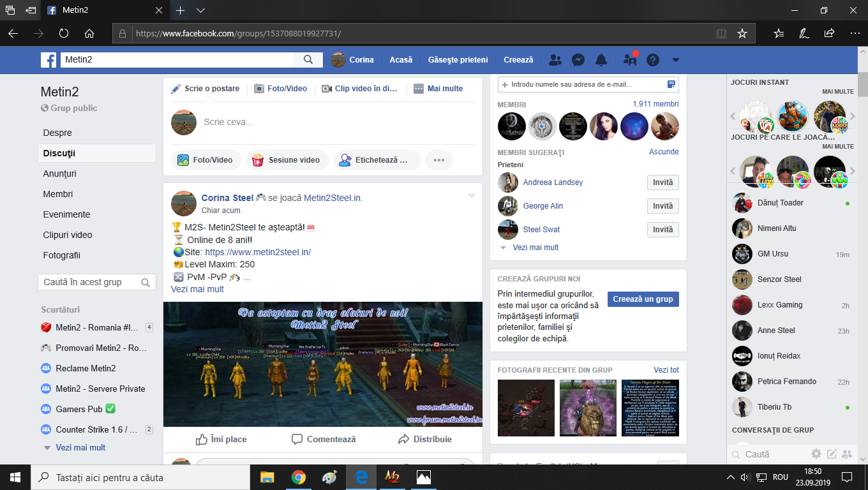Image resolution: width=868 pixels, height=490 pixels.
Task: Click the invite by name or e-mail field
Action: (588, 84)
